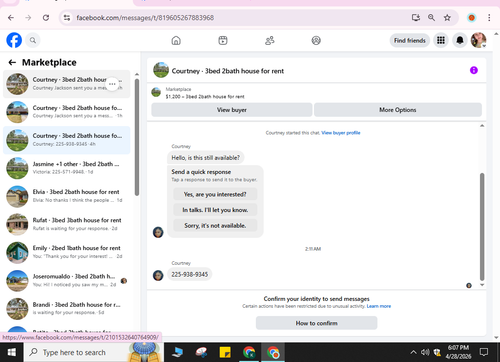This screenshot has width=500, height=362.
Task: Click the address bar URL
Action: pos(145,18)
